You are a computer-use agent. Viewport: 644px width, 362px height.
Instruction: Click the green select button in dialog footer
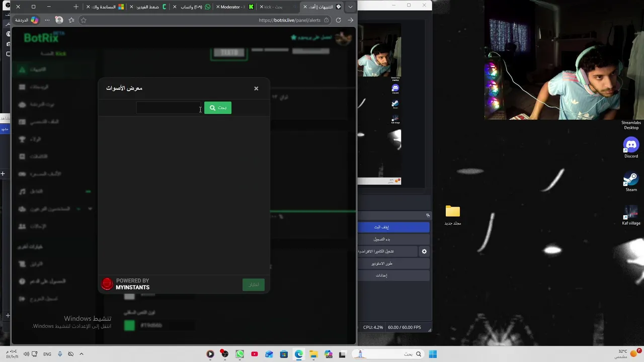click(x=254, y=285)
